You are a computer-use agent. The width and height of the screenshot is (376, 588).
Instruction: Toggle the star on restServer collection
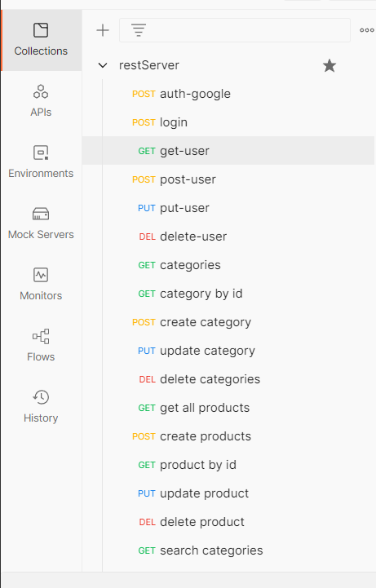click(x=330, y=65)
